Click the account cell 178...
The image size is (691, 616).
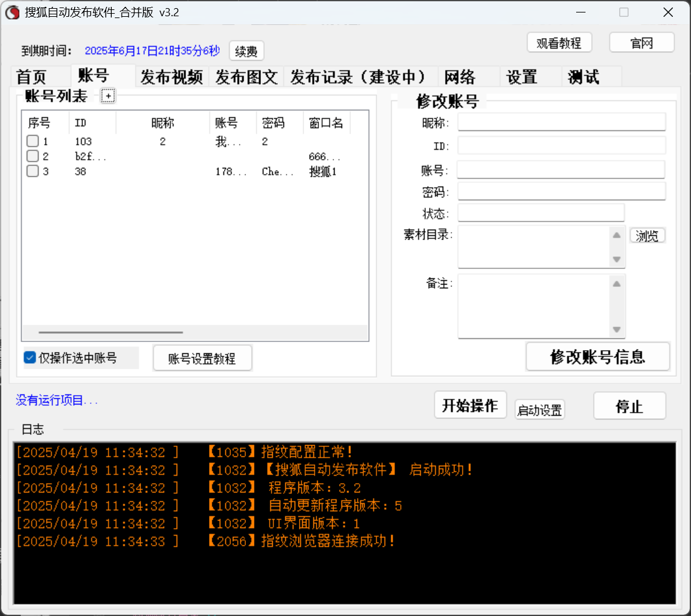(x=231, y=172)
